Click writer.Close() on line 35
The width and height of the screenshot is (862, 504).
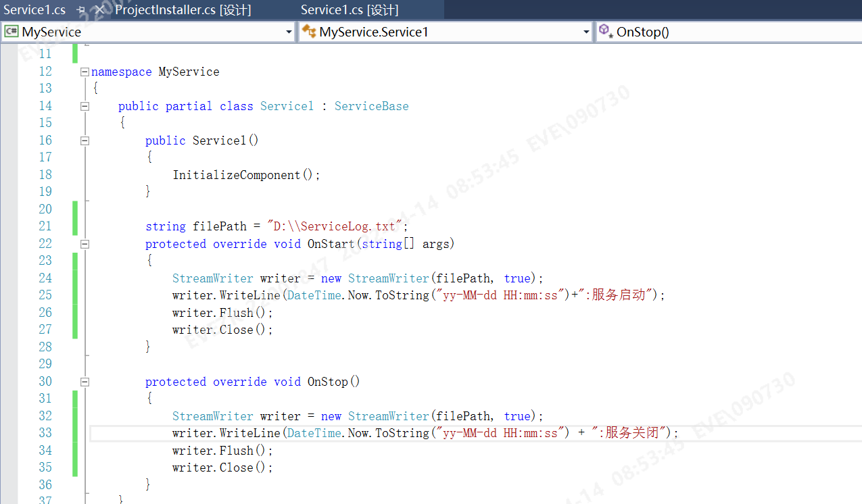point(223,468)
